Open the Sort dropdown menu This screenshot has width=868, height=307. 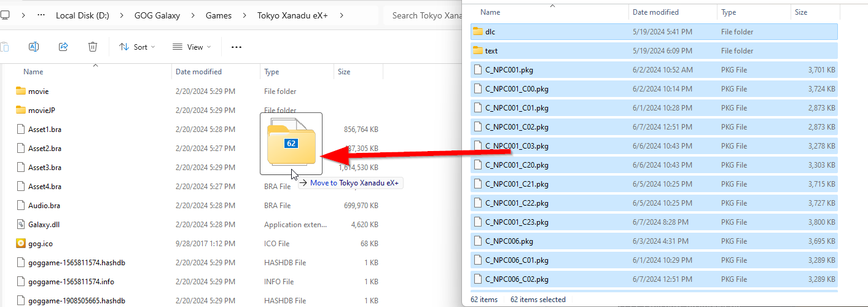pos(137,47)
